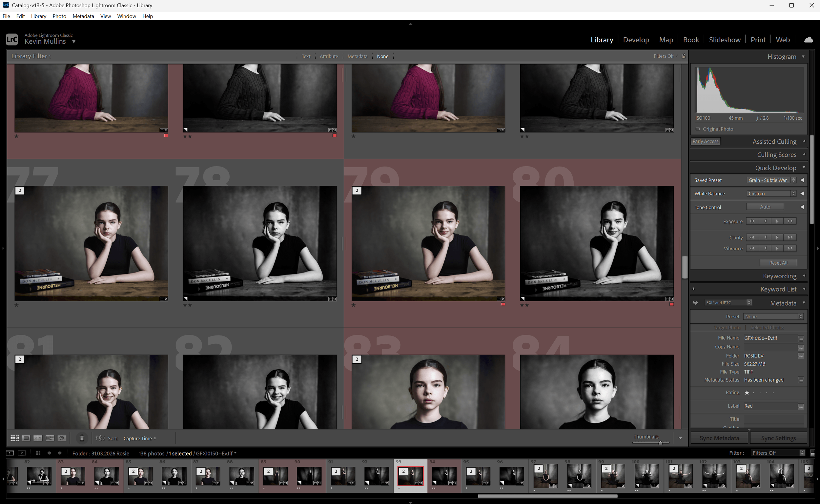Activate Survey view
Image resolution: width=820 pixels, height=504 pixels.
pos(50,438)
